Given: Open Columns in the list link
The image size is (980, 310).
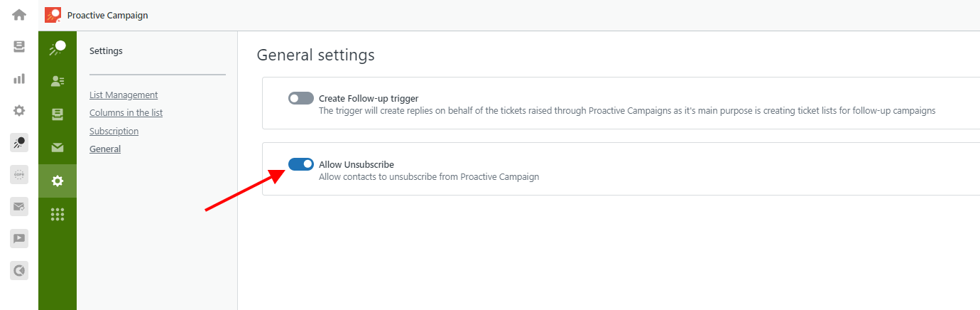Looking at the screenshot, I should (126, 112).
